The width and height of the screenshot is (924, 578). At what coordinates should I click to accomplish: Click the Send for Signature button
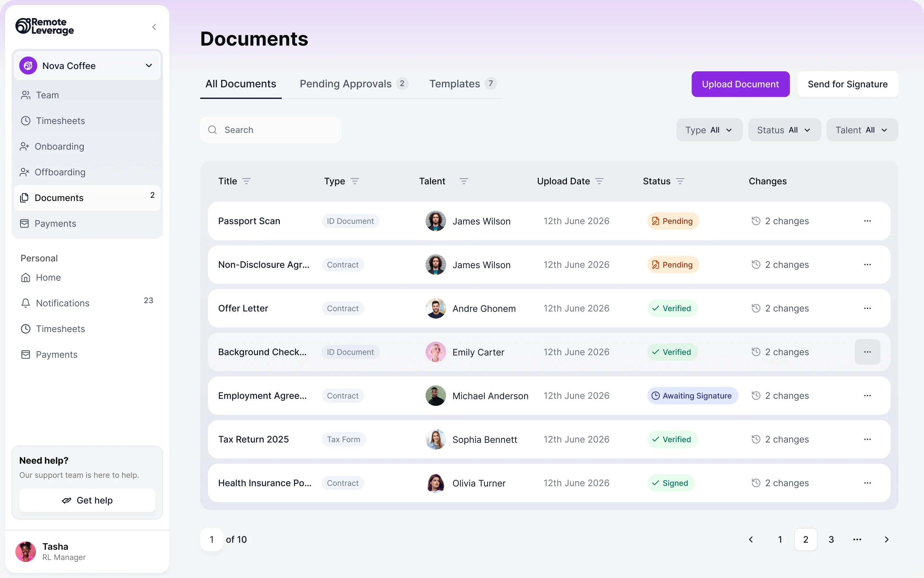pyautogui.click(x=848, y=84)
